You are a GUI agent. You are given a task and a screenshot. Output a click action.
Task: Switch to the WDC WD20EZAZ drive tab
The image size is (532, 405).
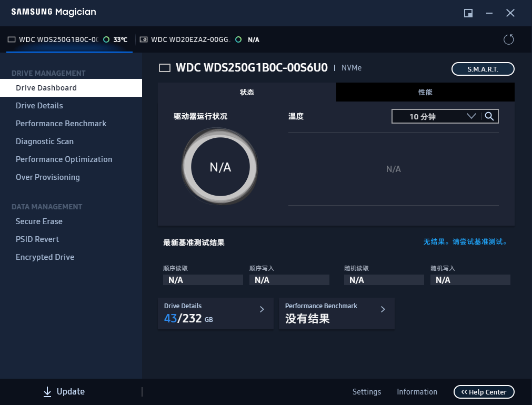(x=190, y=39)
